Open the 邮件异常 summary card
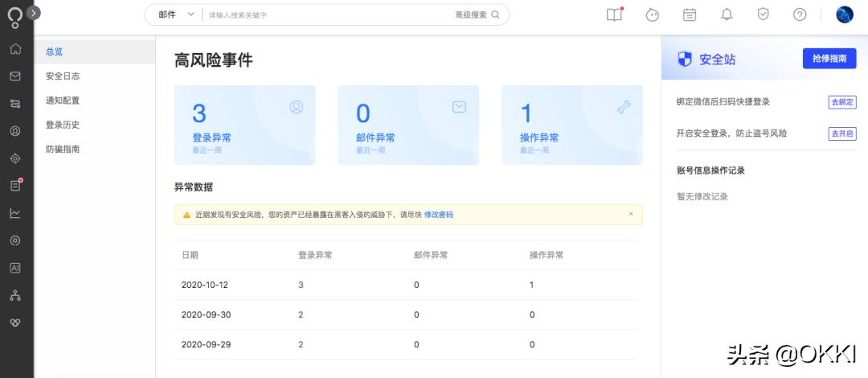 tap(408, 125)
